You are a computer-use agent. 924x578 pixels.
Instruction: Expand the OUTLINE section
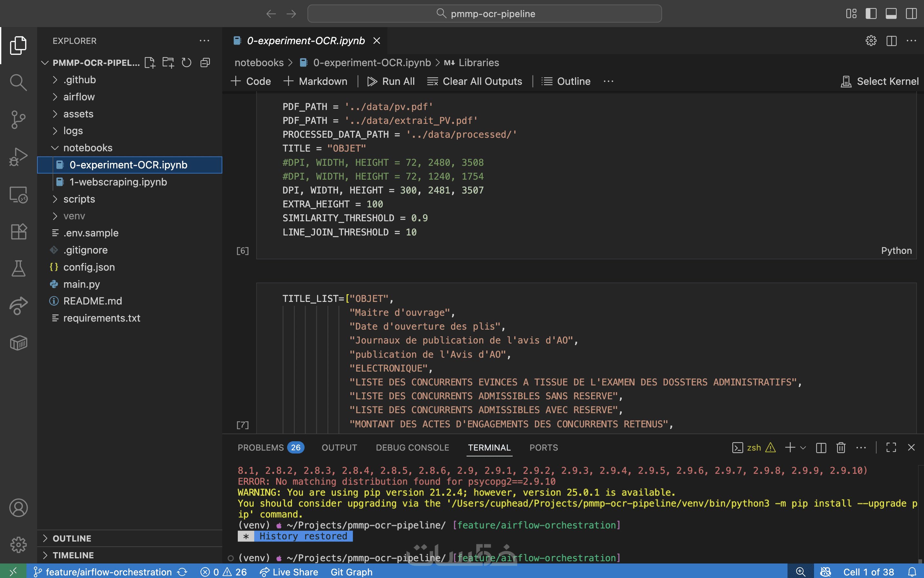click(x=72, y=538)
